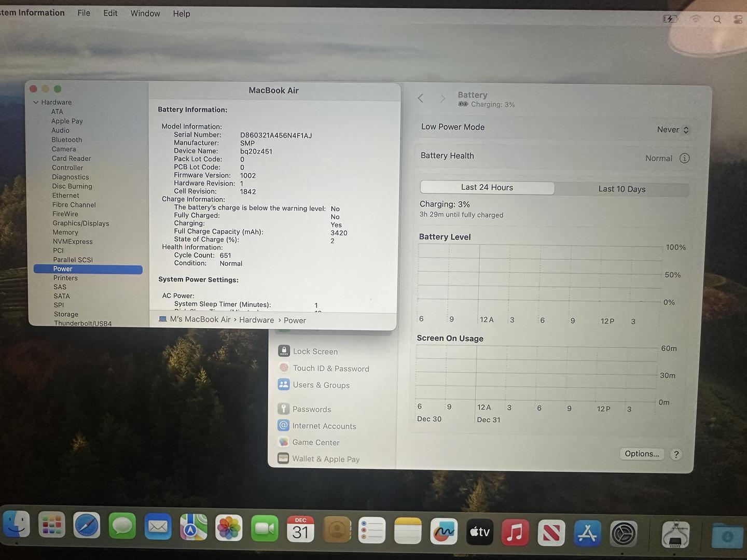The image size is (747, 560).
Task: Open Touch ID & Password settings
Action: (x=324, y=368)
